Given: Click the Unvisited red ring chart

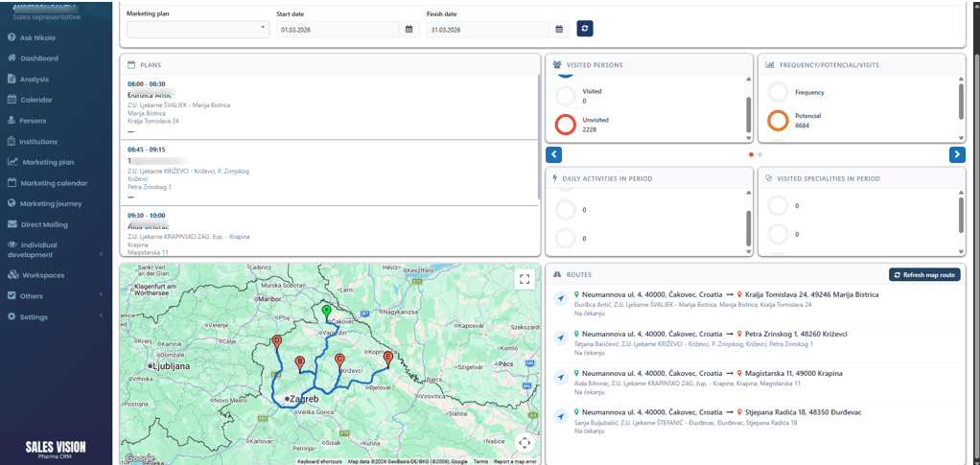Looking at the screenshot, I should (565, 125).
